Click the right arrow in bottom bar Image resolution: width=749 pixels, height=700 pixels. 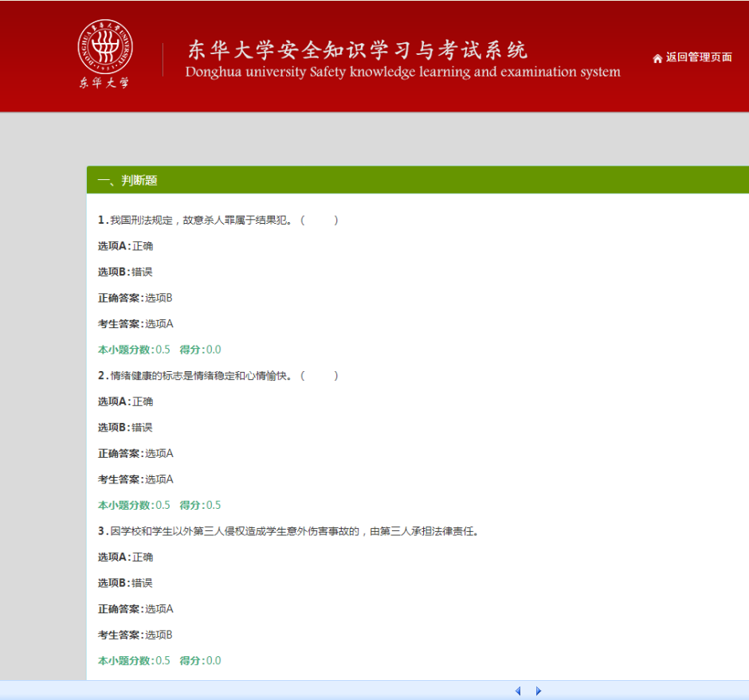(539, 690)
